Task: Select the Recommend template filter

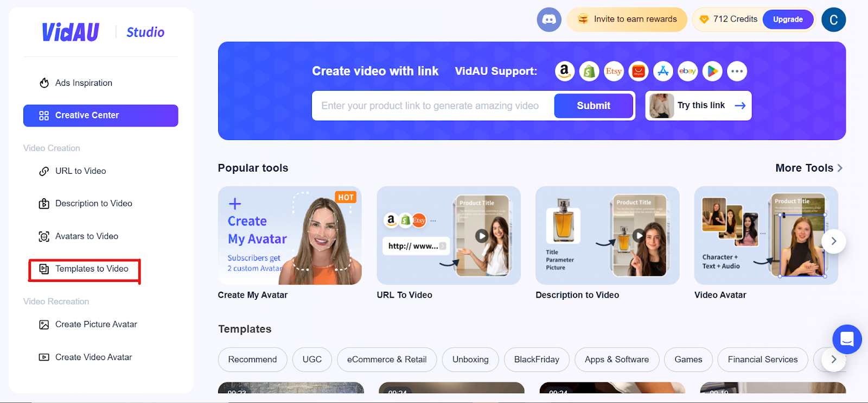Action: (252, 360)
